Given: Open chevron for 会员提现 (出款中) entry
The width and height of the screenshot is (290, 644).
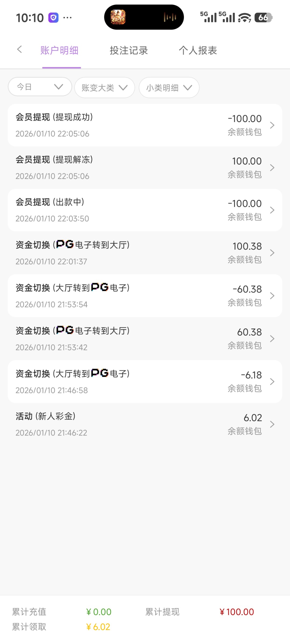Looking at the screenshot, I should [272, 210].
